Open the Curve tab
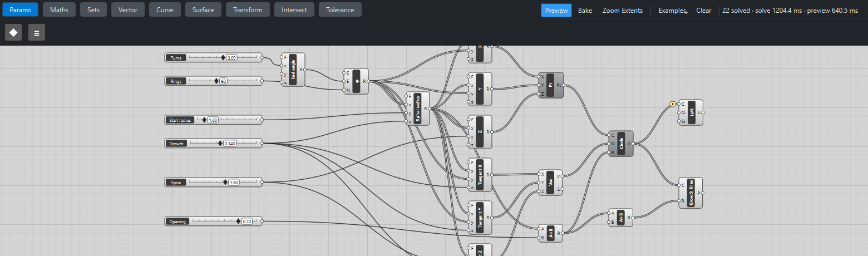Image resolution: width=868 pixels, height=256 pixels. [165, 9]
